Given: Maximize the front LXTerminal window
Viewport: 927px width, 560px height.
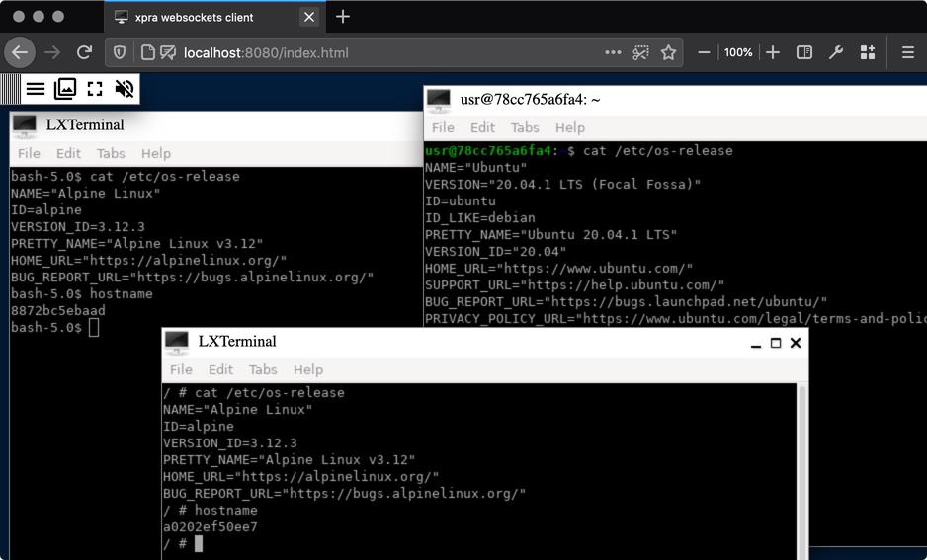Looking at the screenshot, I should [x=776, y=343].
